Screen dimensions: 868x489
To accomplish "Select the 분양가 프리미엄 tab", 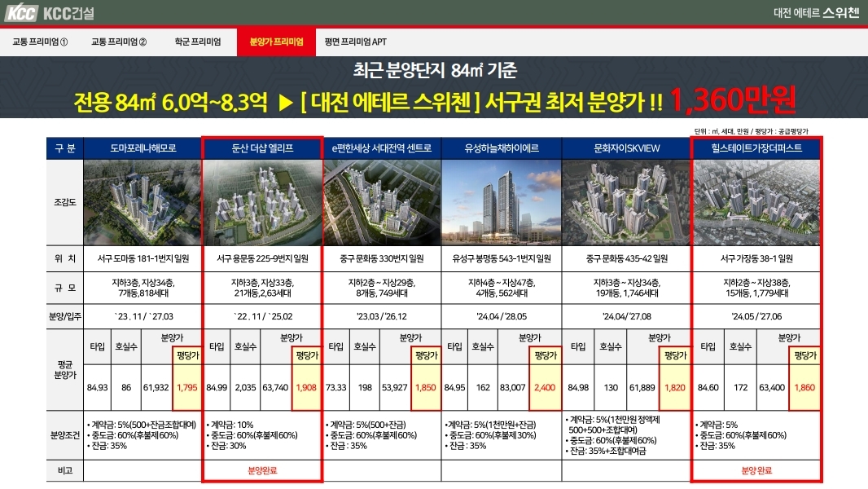I will 276,42.
